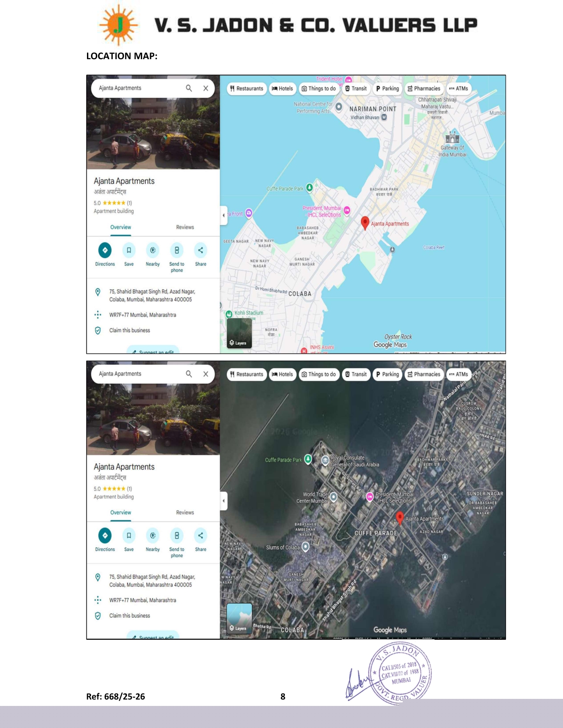Click the search magnifier icon in the satellite map panel
Screen dimensions: 563x728
pos(189,374)
